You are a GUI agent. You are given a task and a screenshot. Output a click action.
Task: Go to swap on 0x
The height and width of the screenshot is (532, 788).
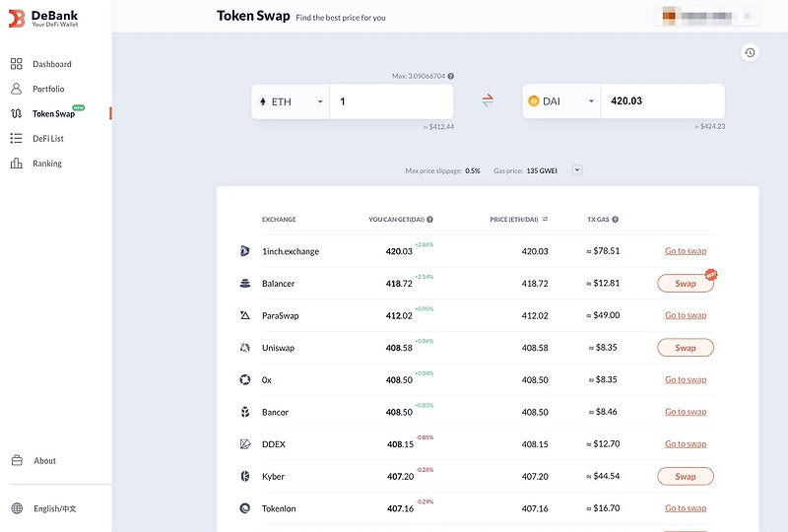click(686, 379)
